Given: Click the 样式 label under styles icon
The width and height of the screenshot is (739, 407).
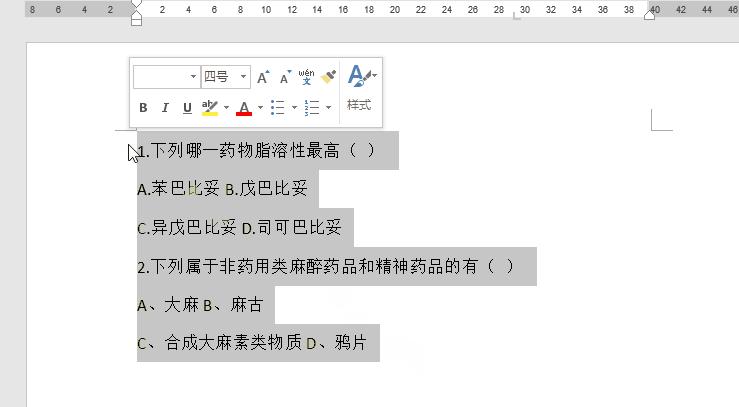Looking at the screenshot, I should point(359,105).
